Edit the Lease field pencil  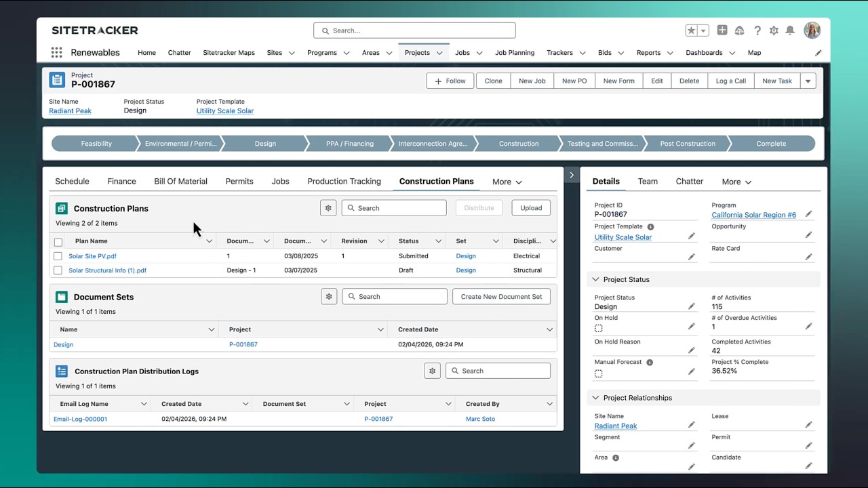click(808, 425)
